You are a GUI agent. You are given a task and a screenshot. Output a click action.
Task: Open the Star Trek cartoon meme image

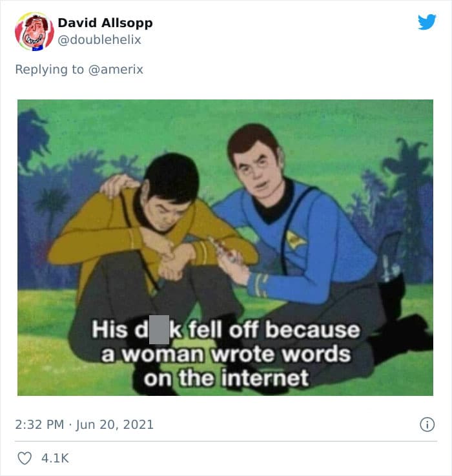click(225, 247)
